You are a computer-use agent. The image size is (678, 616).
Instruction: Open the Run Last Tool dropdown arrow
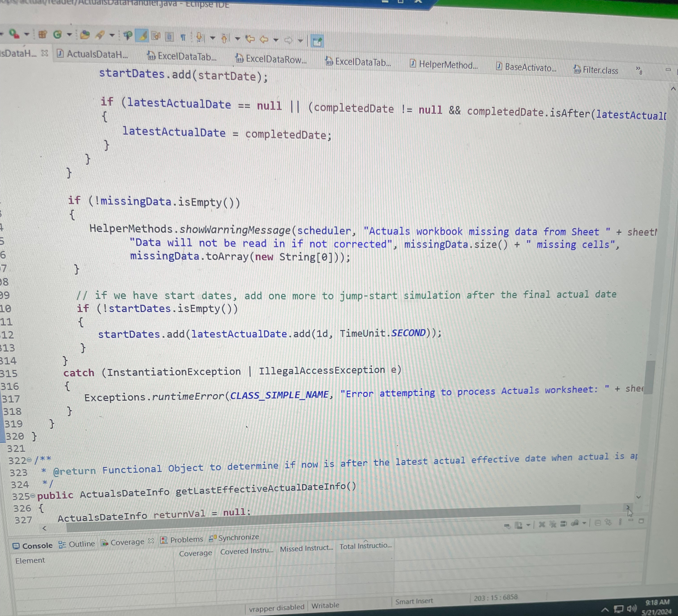(x=26, y=34)
